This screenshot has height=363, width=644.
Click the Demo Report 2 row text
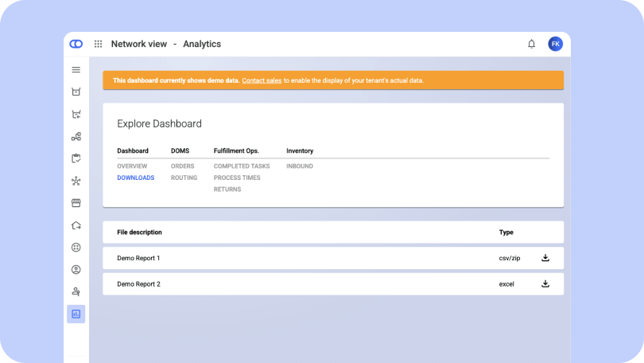click(x=138, y=284)
